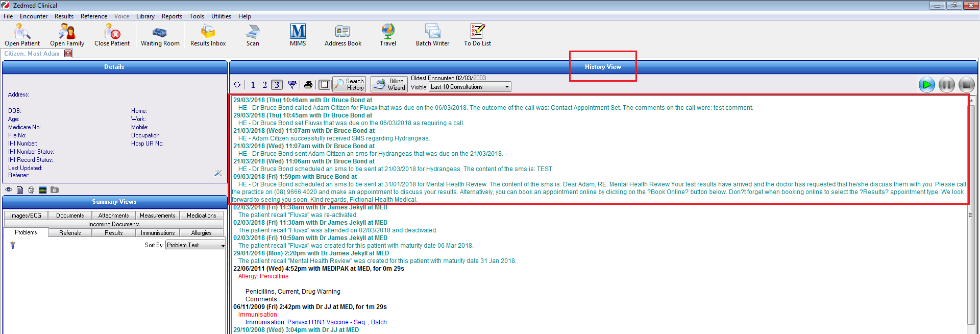
Task: Toggle the eye visibility icon under Details
Action: coord(9,190)
